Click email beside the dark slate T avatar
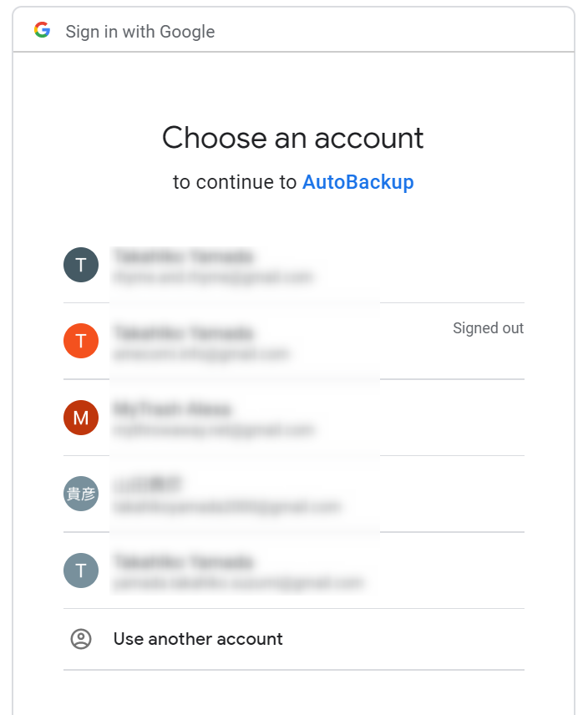588x715 pixels. click(x=212, y=276)
